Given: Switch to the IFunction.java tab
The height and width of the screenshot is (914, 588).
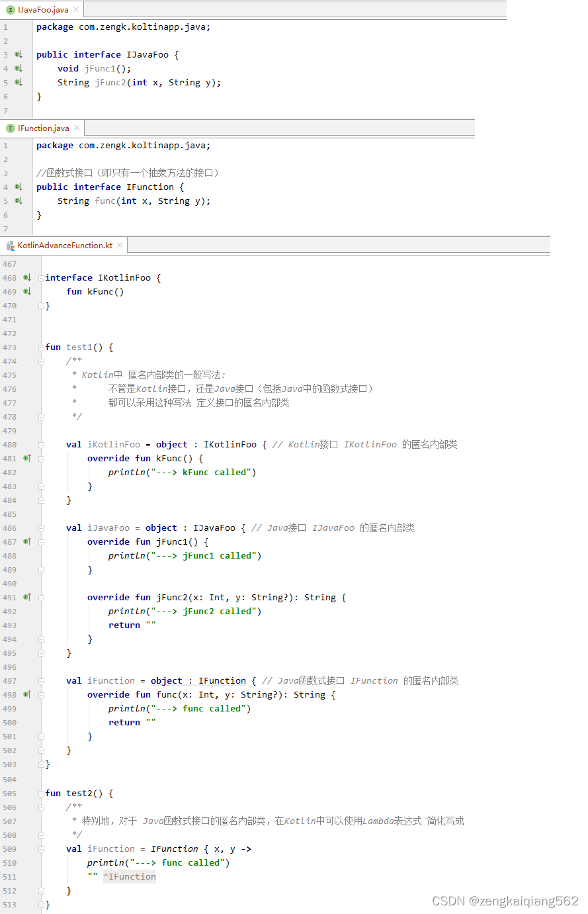Looking at the screenshot, I should tap(43, 128).
